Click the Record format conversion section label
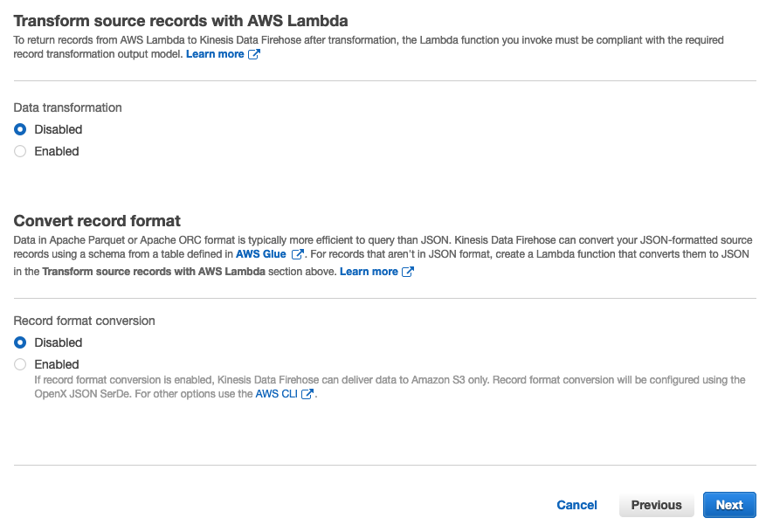 click(84, 321)
